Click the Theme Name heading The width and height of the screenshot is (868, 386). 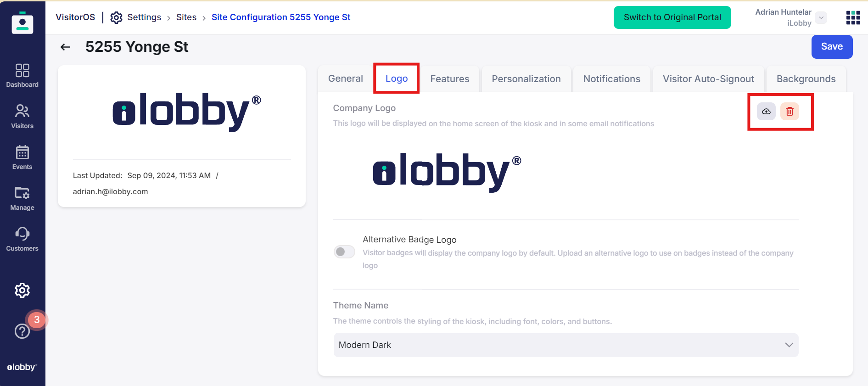(361, 306)
